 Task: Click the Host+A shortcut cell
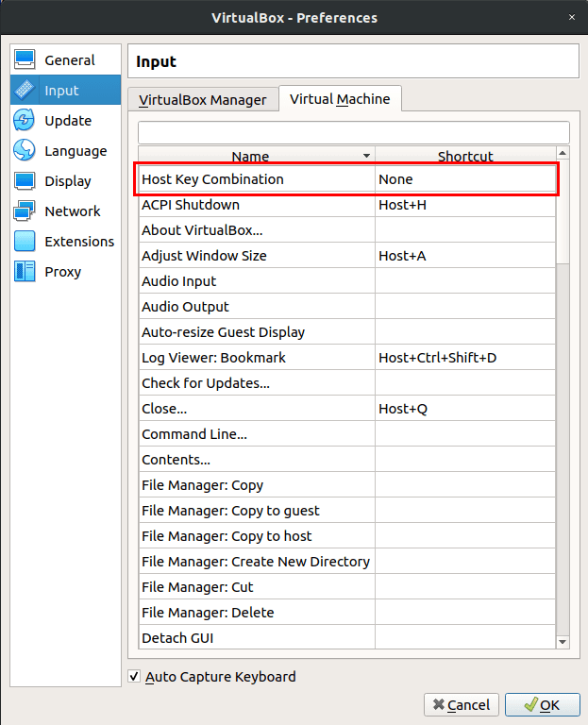click(x=465, y=255)
